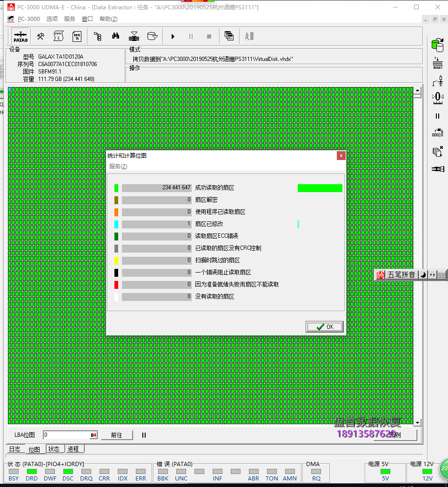Viewport: 448px width, 487px height.
Task: Pause the task with the pause icon
Action: (191, 36)
